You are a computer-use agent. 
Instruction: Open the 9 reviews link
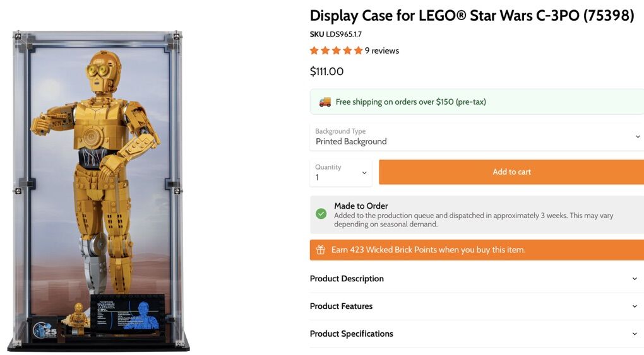point(382,50)
